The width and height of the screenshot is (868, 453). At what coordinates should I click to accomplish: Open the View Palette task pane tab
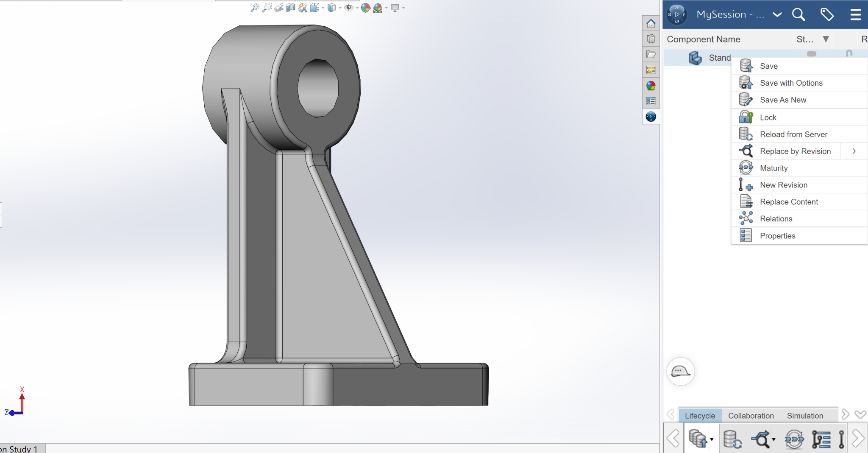click(651, 70)
